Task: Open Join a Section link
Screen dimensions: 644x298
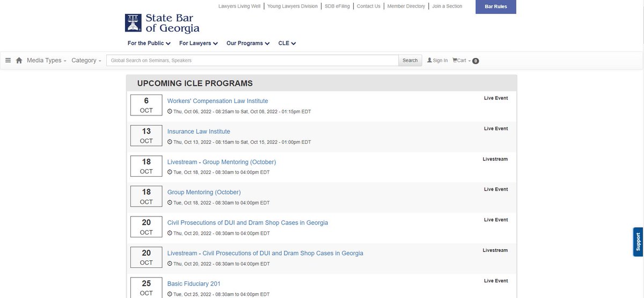Action: 447,6
